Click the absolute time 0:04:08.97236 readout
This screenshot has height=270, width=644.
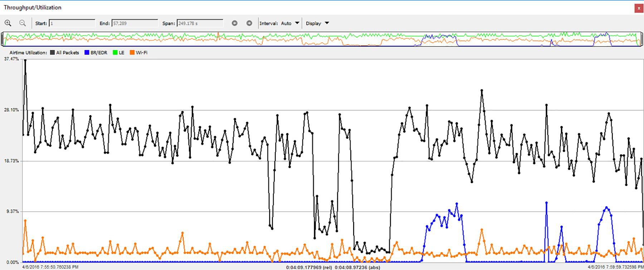(x=357, y=267)
